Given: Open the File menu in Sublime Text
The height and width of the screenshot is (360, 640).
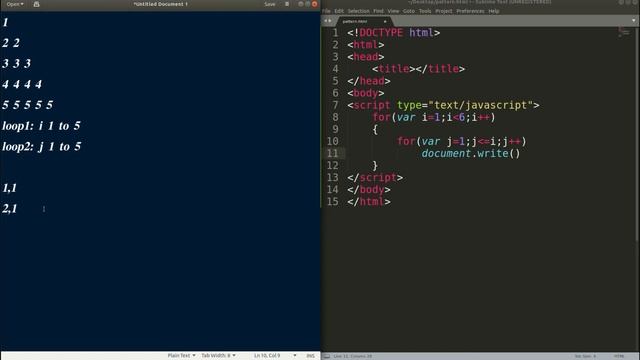Looking at the screenshot, I should point(327,11).
